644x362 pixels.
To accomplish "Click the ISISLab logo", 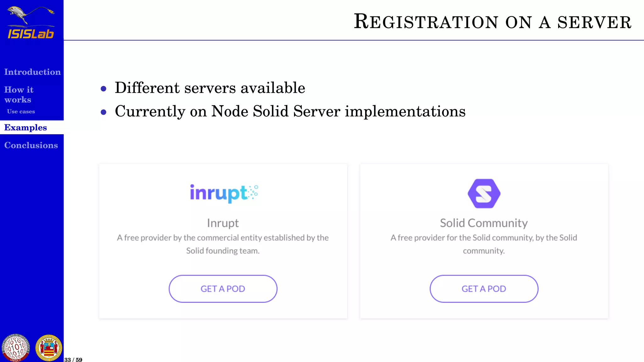I will (x=31, y=23).
